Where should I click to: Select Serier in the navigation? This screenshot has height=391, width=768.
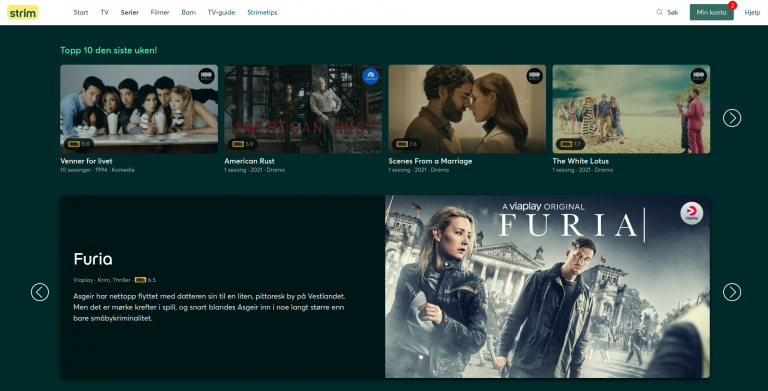coord(130,12)
